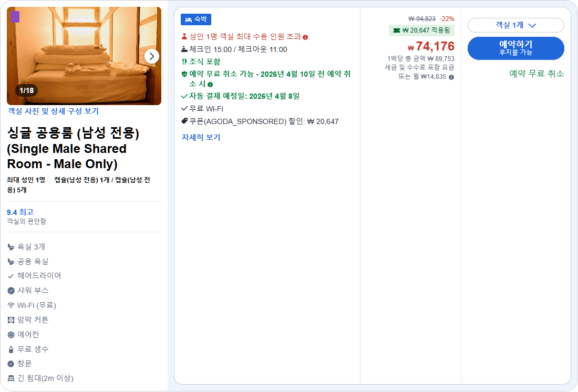
Task: Click the room photo thumbnail showing beds
Action: click(84, 55)
